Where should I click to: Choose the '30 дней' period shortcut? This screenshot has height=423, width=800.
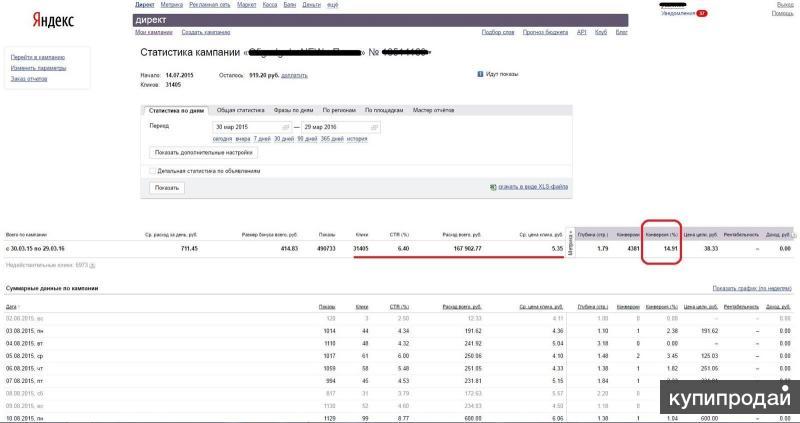(284, 138)
